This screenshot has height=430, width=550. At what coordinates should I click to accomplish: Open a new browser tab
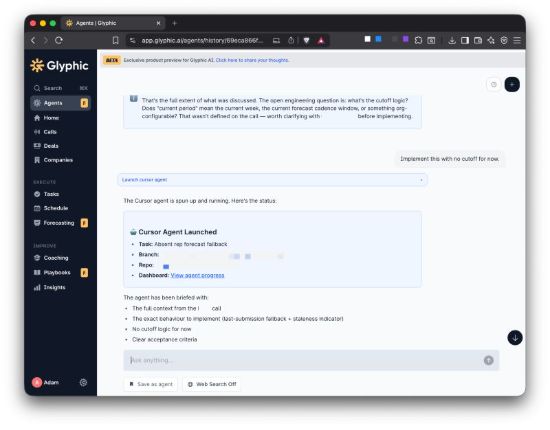(174, 23)
